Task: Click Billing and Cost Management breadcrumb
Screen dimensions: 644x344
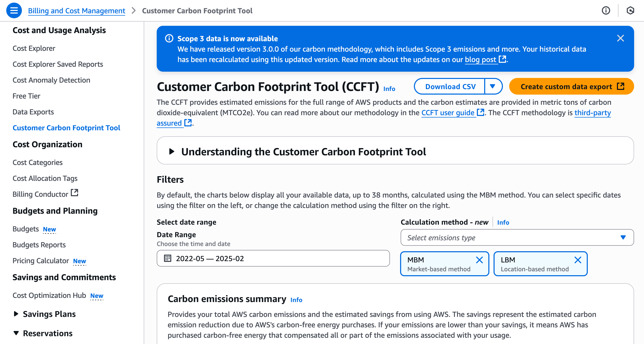Action: (77, 11)
